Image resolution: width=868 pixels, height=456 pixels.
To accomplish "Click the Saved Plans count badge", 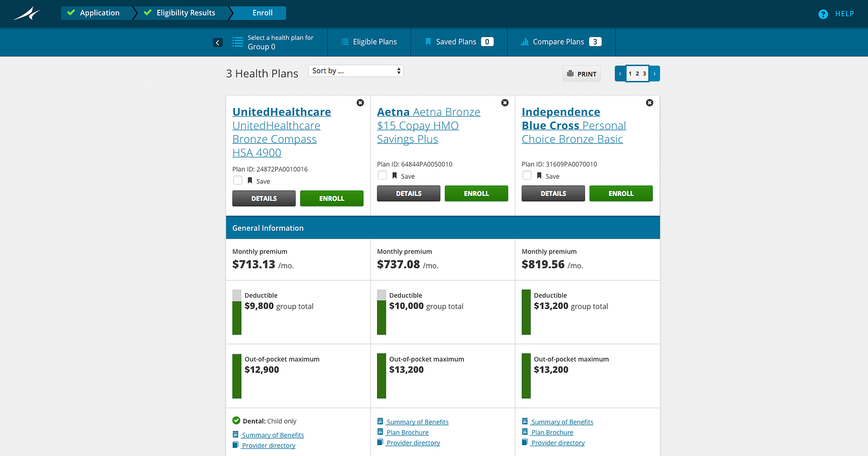I will 487,42.
